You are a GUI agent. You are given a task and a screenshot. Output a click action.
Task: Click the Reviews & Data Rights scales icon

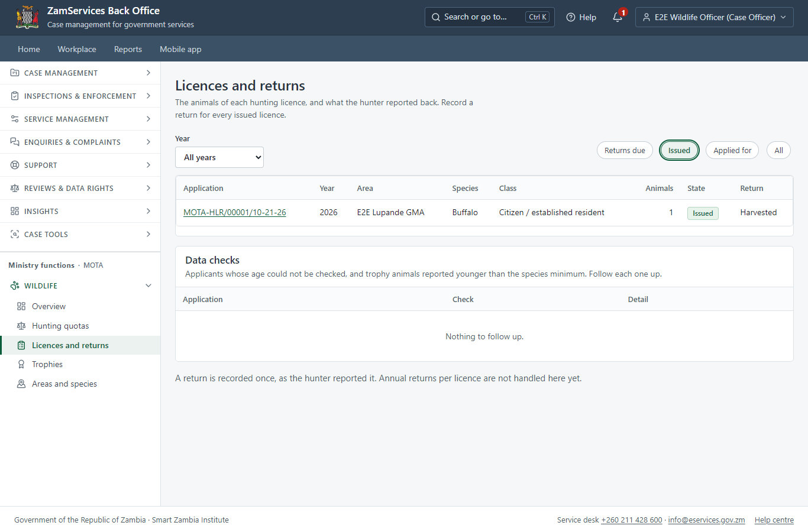pyautogui.click(x=15, y=188)
